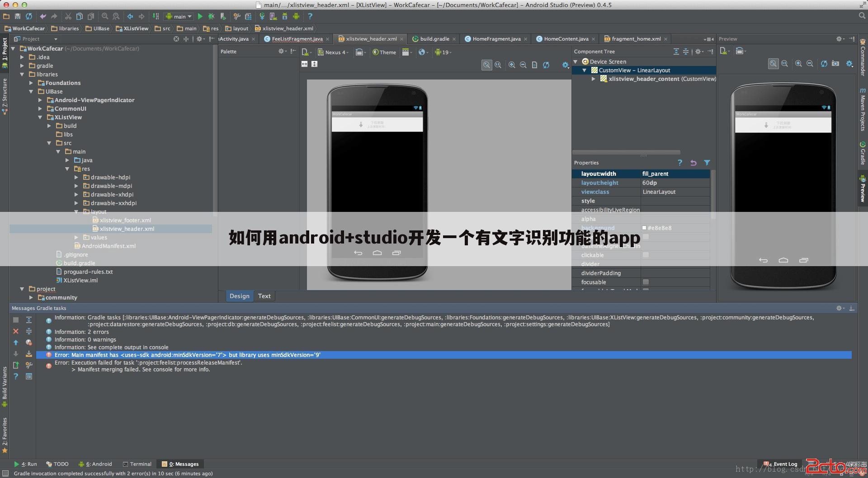
Task: Click the search magnifier at top right
Action: (x=862, y=16)
